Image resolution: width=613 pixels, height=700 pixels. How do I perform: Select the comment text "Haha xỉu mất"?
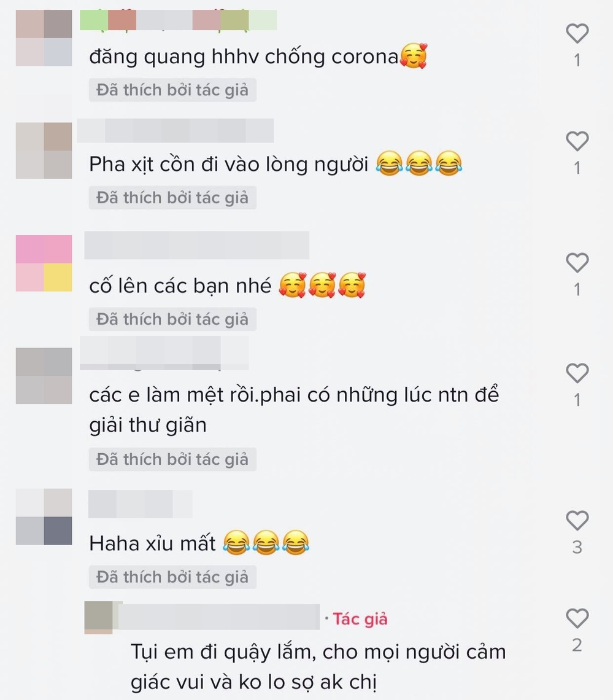(x=152, y=544)
